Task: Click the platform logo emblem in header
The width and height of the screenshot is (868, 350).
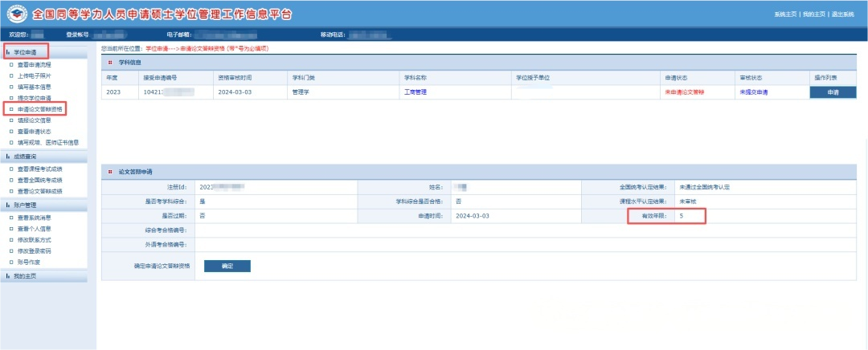Action: tap(16, 15)
